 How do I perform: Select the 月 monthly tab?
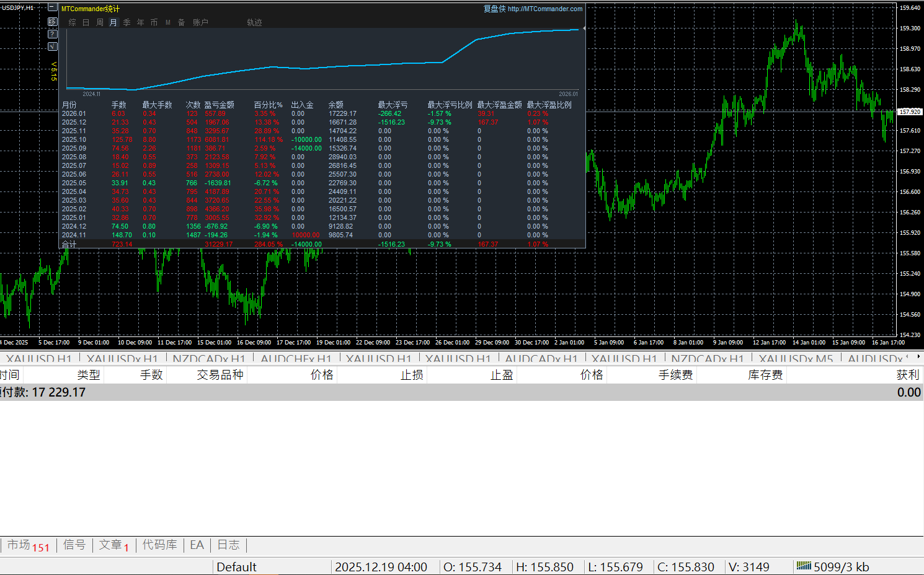pos(113,22)
